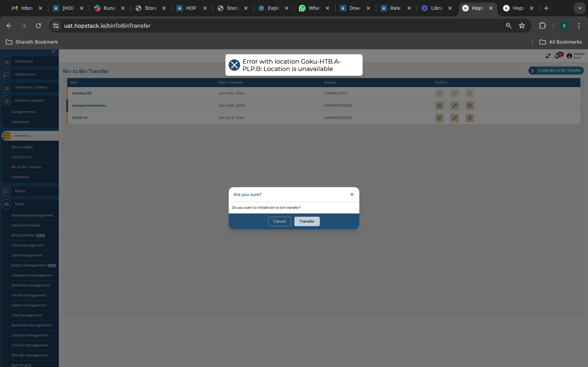Click the QR scan icon for DOVE-12
Screen dimensions: 588x367
click(x=439, y=118)
